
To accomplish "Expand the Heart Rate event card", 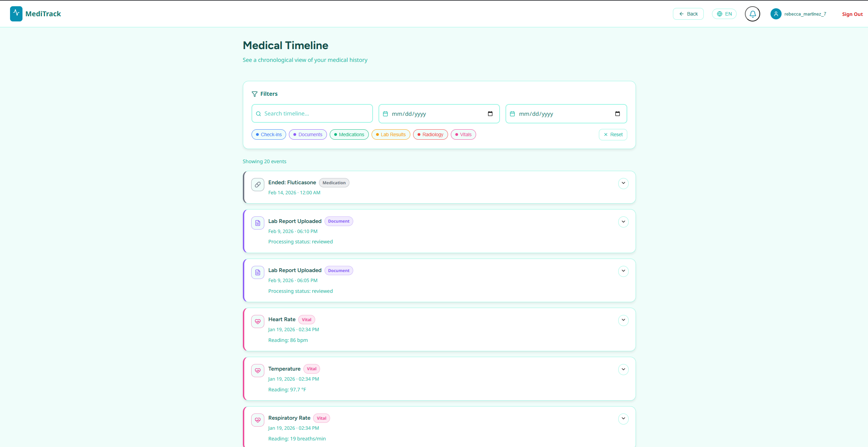I will pyautogui.click(x=623, y=320).
